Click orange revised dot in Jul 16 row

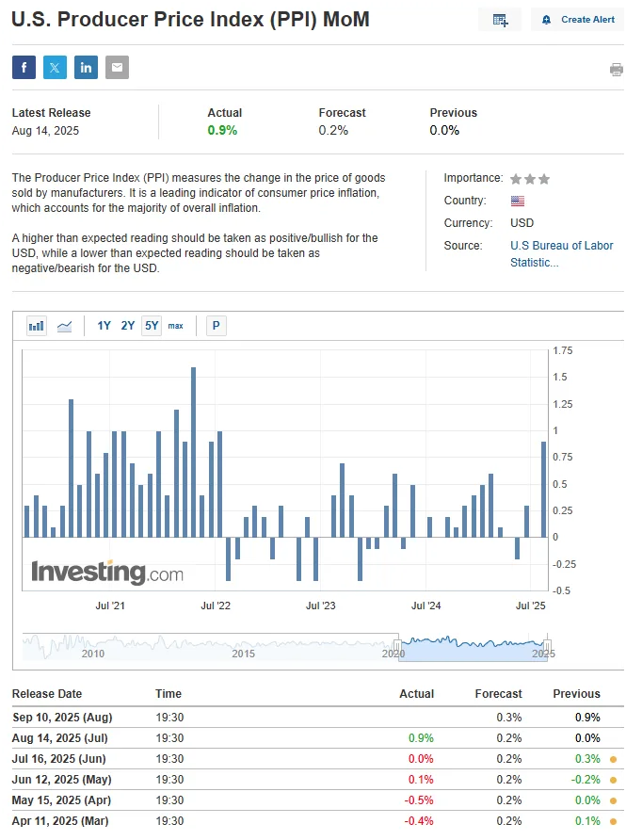(613, 759)
